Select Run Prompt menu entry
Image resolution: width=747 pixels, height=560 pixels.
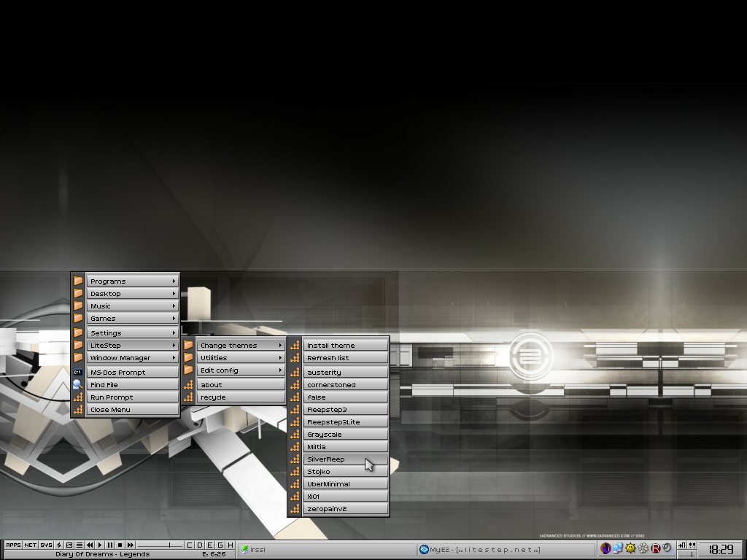133,397
